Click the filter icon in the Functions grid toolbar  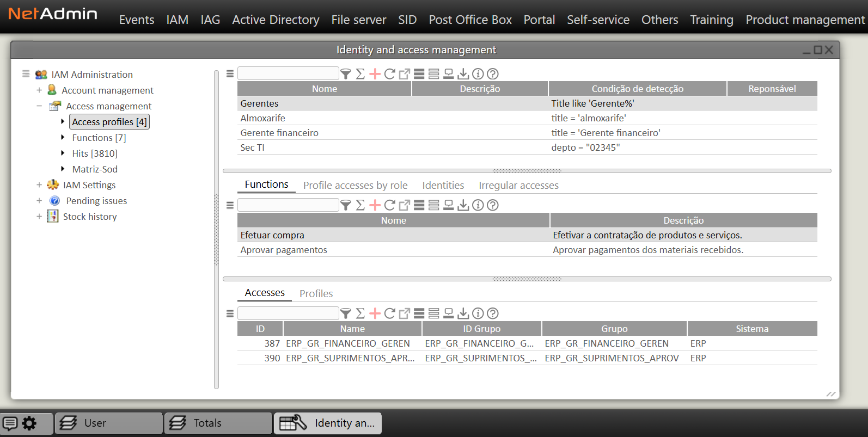point(346,205)
